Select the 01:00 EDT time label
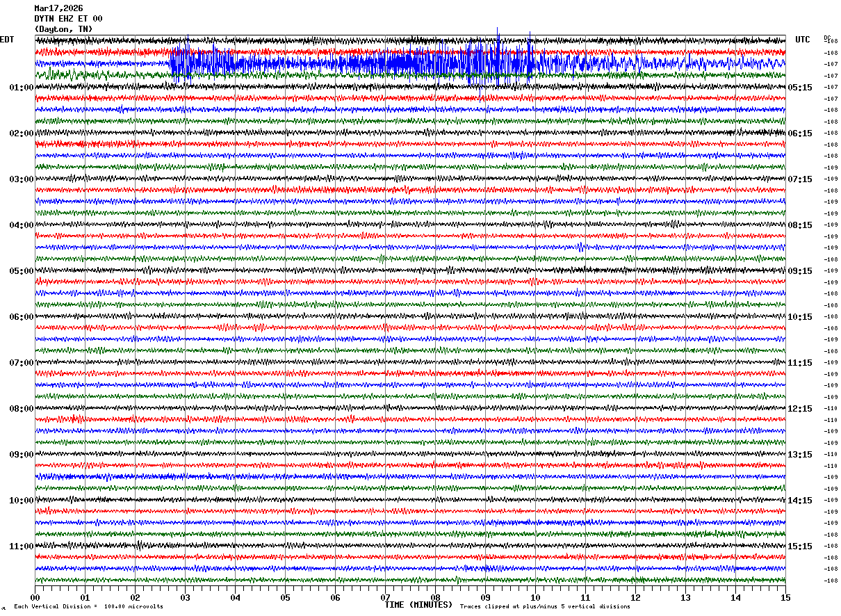 tap(22, 88)
